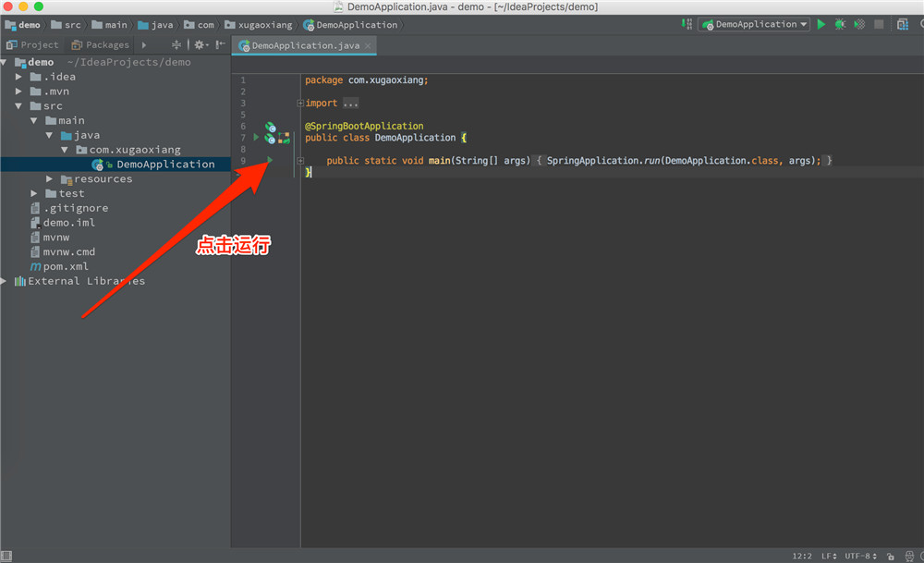Expand the folded import block on line 3
Screen dimensions: 924x563
(300, 104)
